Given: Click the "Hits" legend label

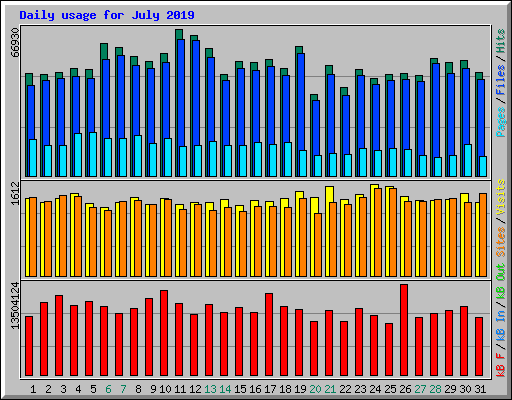Looking at the screenshot, I should (501, 41).
